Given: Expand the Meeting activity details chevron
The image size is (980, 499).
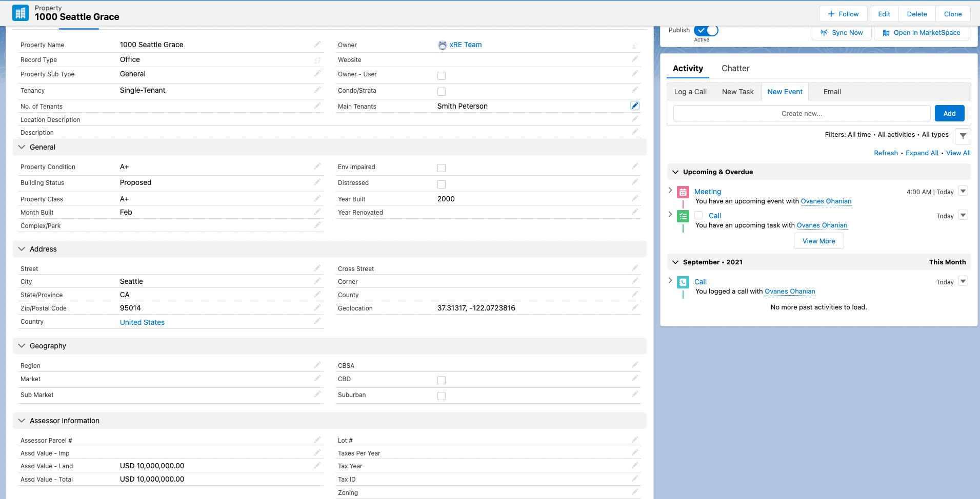Looking at the screenshot, I should pos(670,190).
